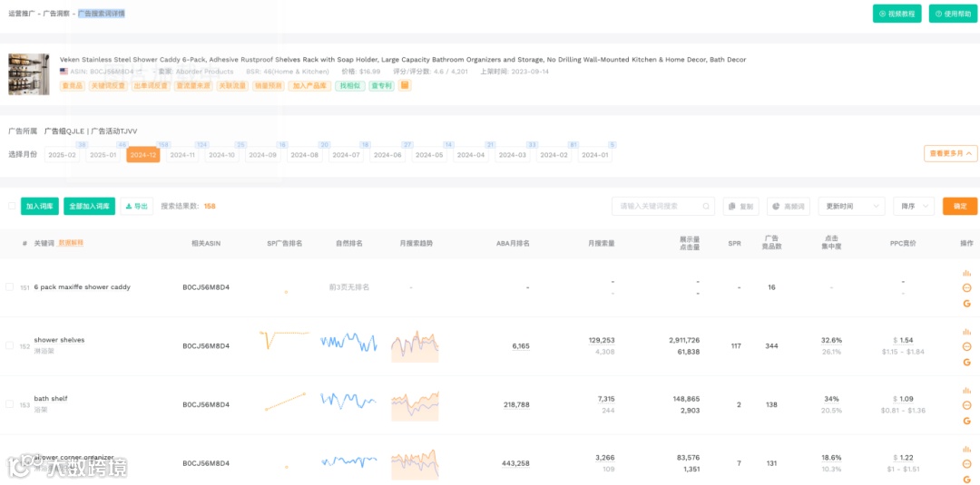Click the 全部加入词库 button
Screen dimensions: 980x485
point(89,206)
